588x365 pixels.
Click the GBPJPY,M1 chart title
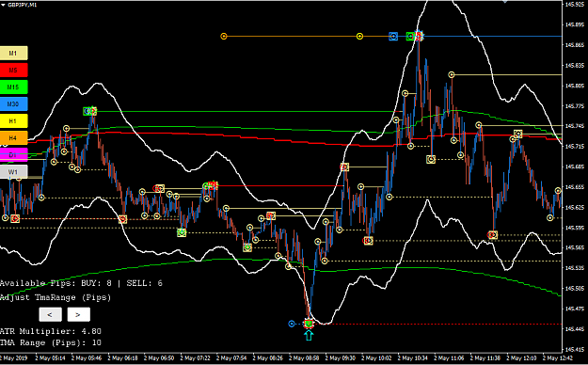(23, 5)
